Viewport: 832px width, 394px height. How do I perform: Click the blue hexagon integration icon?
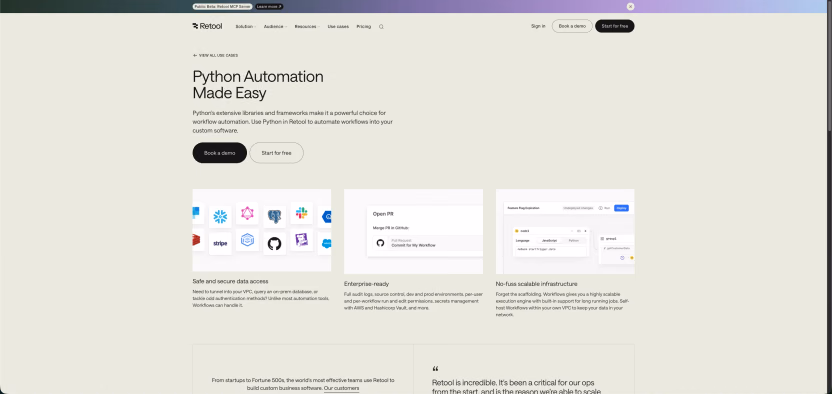325,216
